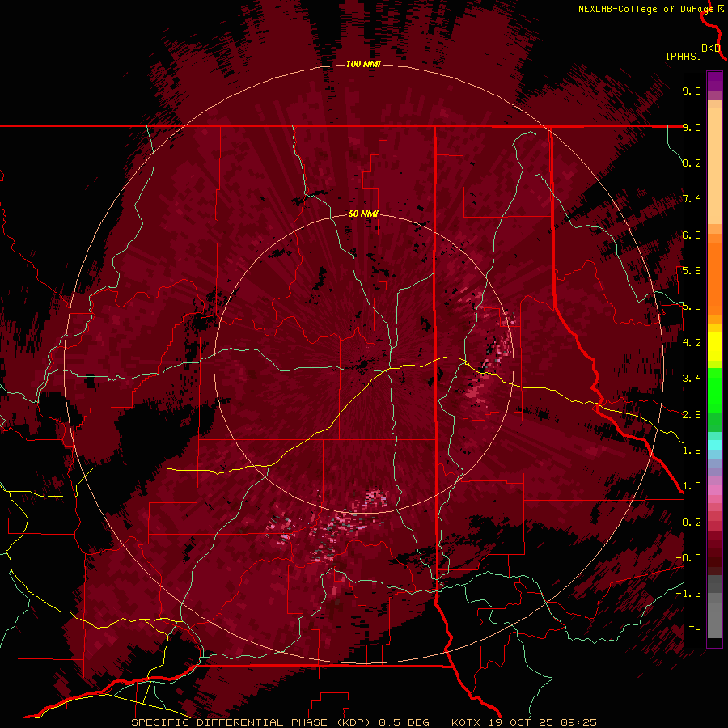Click the 50 NMI range ring label

(x=363, y=214)
